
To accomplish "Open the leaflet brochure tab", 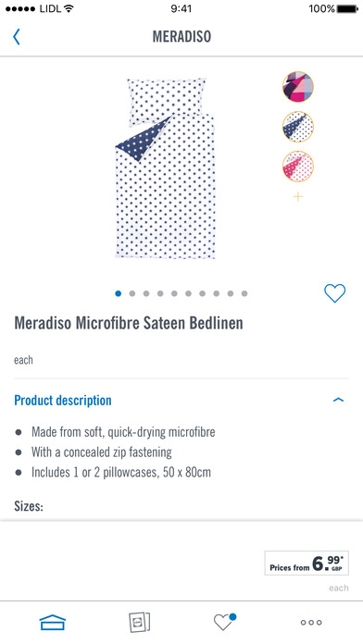I will (x=139, y=622).
